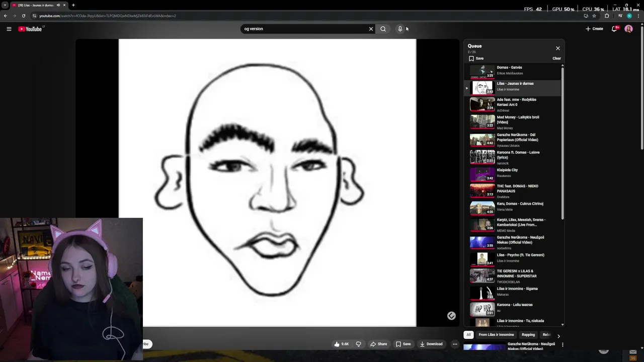Go back in the browser
644x362 pixels.
6,16
